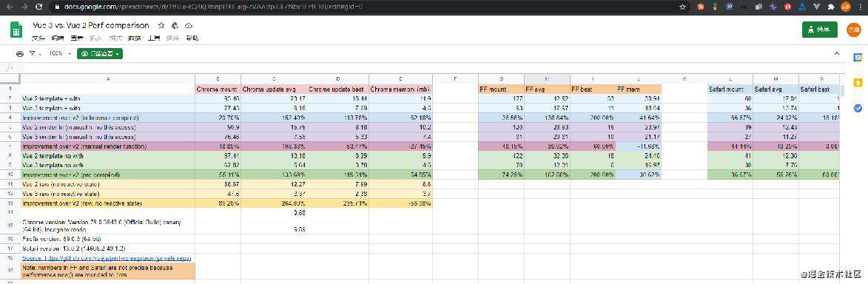This screenshot has width=868, height=284.
Task: Open the Tasks side panel icon
Action: [858, 108]
